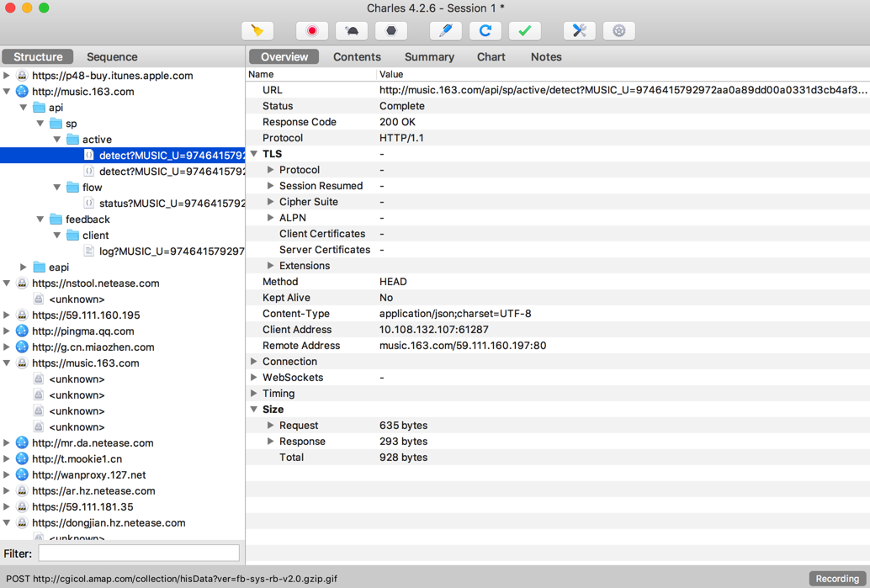Validate the selection with the green checkmark icon
This screenshot has height=588, width=870.
coord(524,31)
